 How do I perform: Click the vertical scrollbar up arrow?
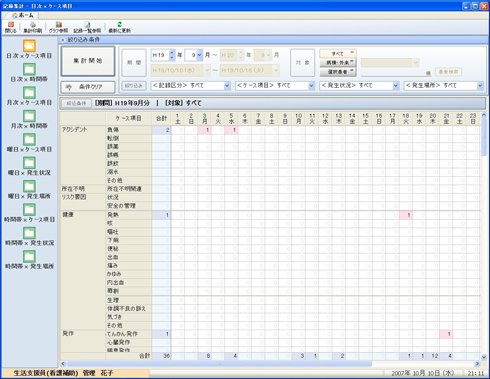click(x=484, y=115)
